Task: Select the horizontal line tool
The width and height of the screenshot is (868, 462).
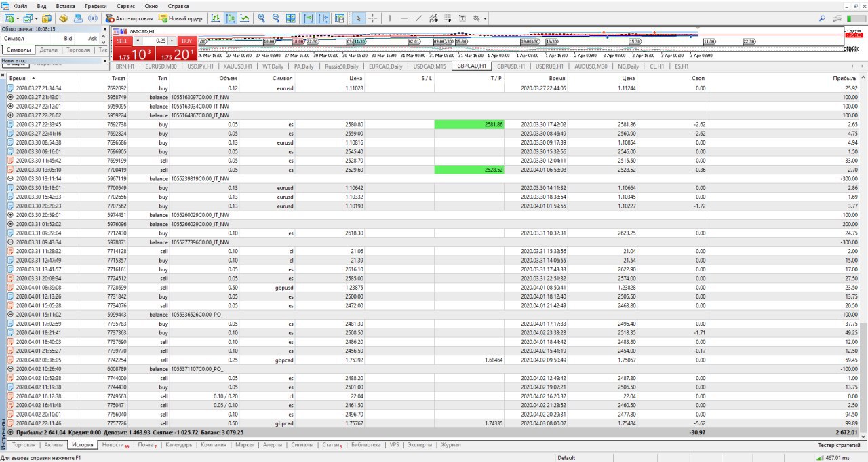Action: tap(404, 18)
